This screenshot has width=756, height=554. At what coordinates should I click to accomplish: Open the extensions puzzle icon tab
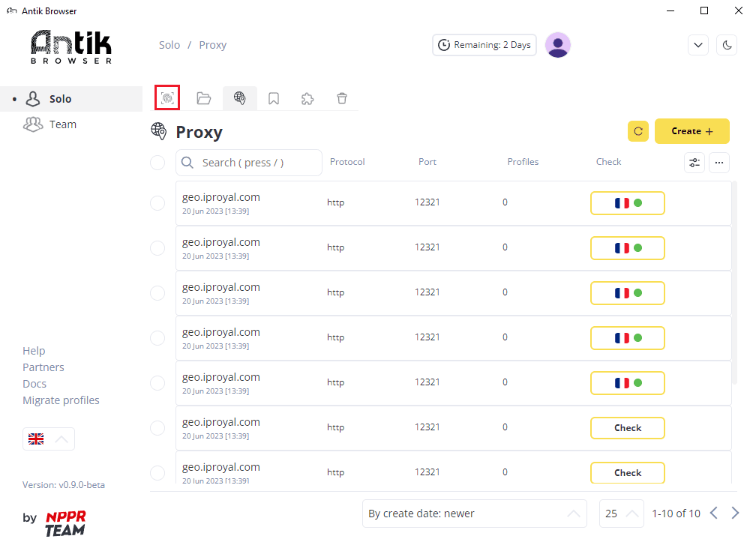[x=307, y=98]
